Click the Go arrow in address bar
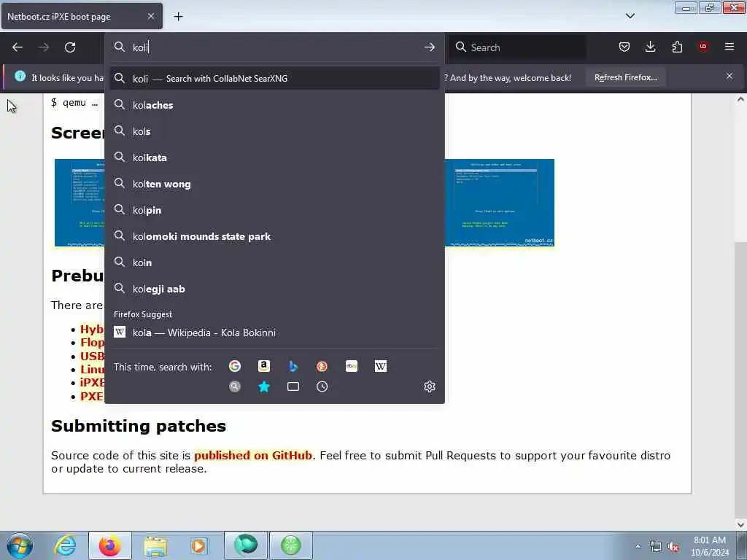Image resolution: width=747 pixels, height=560 pixels. [429, 47]
